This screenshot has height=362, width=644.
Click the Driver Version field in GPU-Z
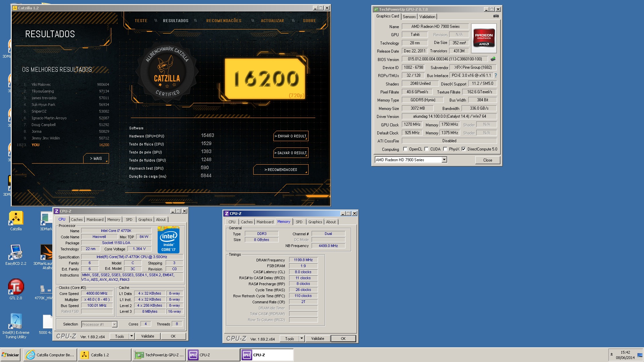449,117
